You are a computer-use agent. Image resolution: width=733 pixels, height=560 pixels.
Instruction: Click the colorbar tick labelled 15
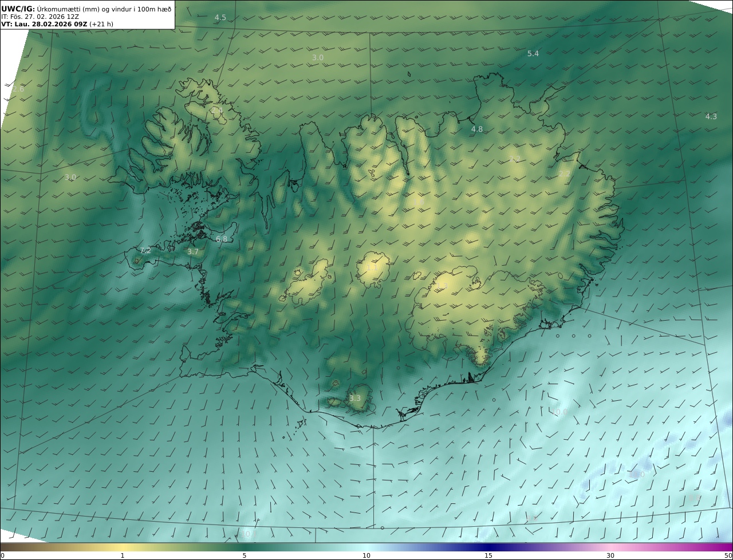pos(488,555)
